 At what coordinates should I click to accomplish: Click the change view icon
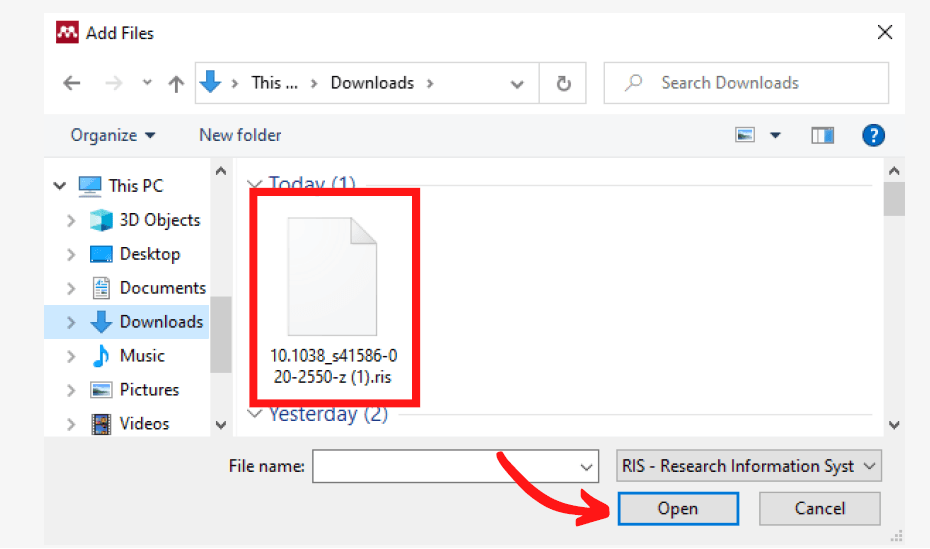tap(745, 135)
